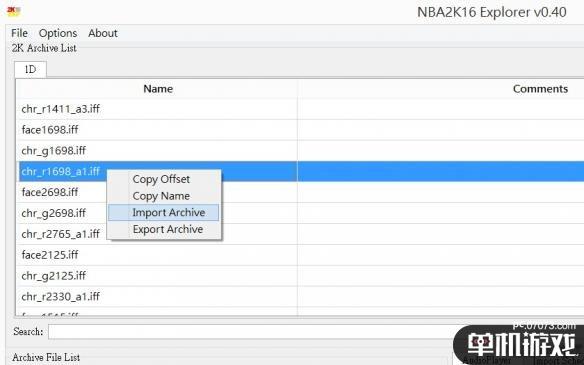Select the chr_r2765_a1.iff row
This screenshot has height=365, width=584.
pyautogui.click(x=300, y=234)
